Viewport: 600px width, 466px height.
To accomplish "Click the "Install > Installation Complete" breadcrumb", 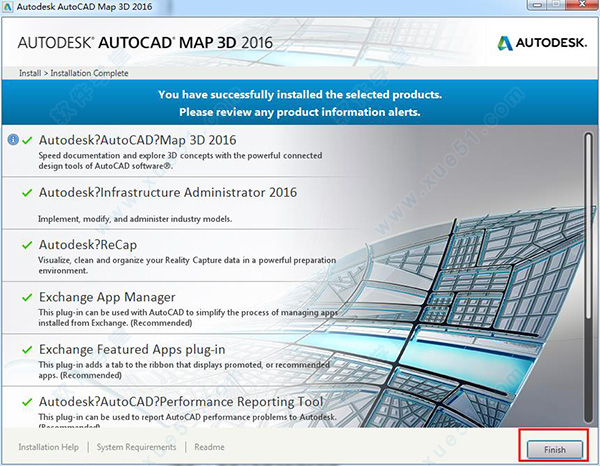I will tap(74, 73).
